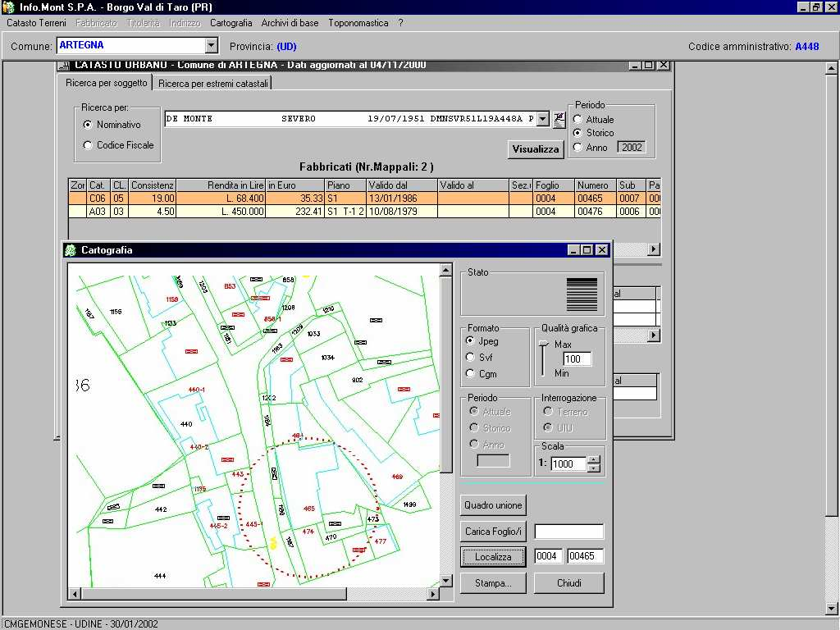Choose Storico period in Catasto Urbano window

[x=577, y=133]
